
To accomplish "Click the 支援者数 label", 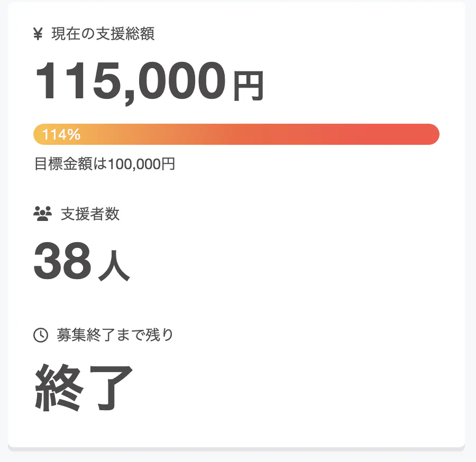I will (90, 214).
